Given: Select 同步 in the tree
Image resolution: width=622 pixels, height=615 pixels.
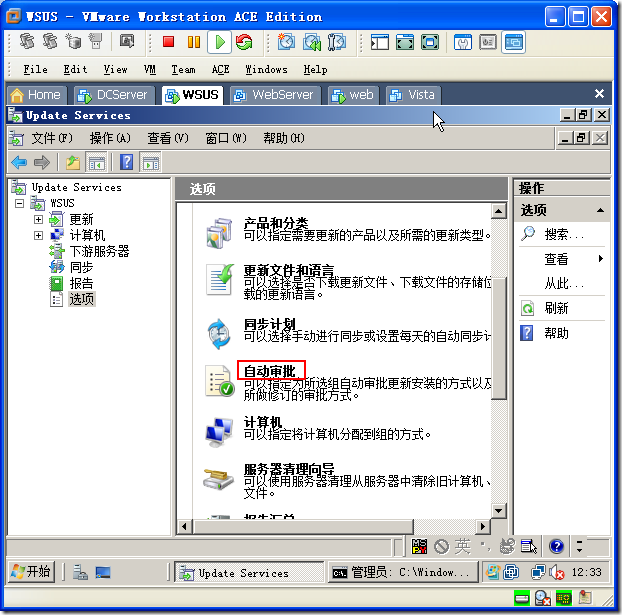Looking at the screenshot, I should click(x=81, y=267).
